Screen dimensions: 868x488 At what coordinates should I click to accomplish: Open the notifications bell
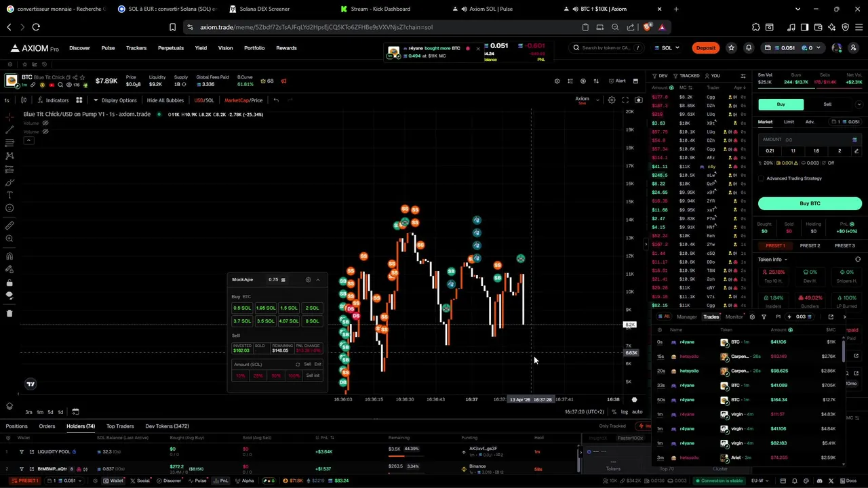tap(749, 48)
